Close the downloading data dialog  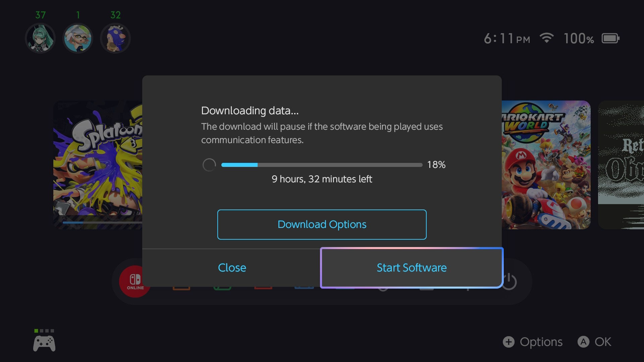coord(232,268)
